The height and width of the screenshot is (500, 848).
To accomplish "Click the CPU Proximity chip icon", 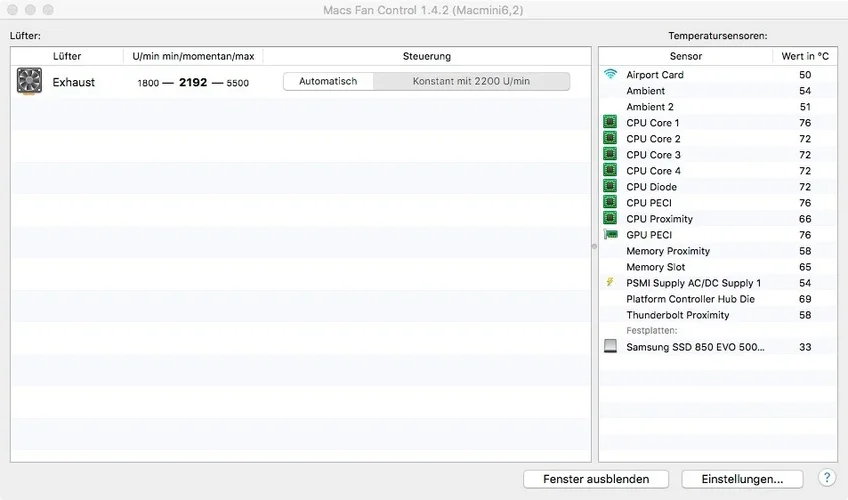I will tap(610, 218).
